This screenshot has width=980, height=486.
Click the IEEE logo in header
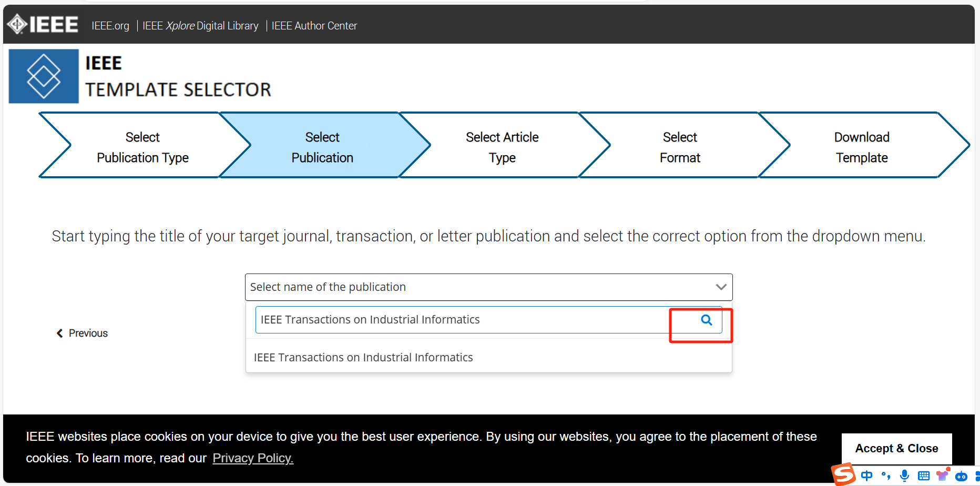point(43,24)
